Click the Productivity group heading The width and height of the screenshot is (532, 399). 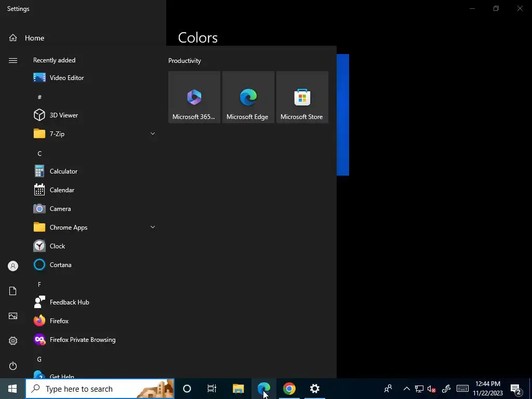point(184,61)
